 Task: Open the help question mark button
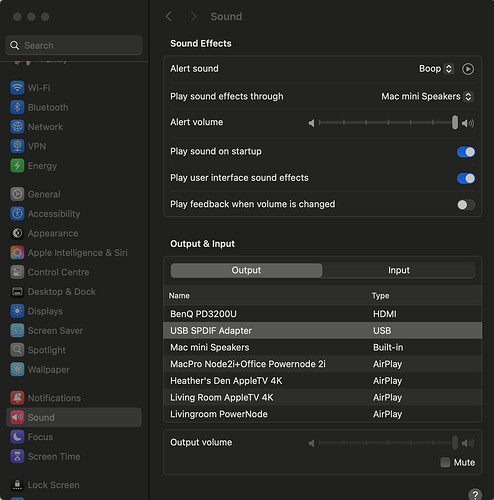475,494
